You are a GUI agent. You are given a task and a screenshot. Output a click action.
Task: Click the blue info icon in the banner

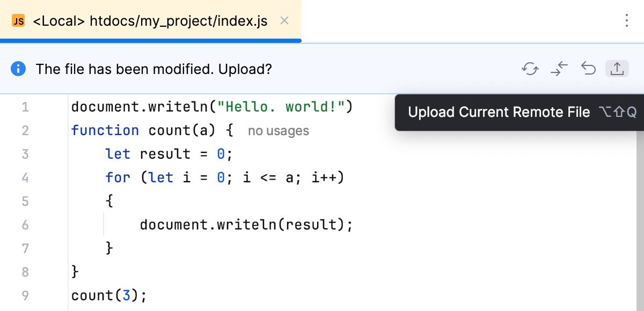tap(18, 69)
